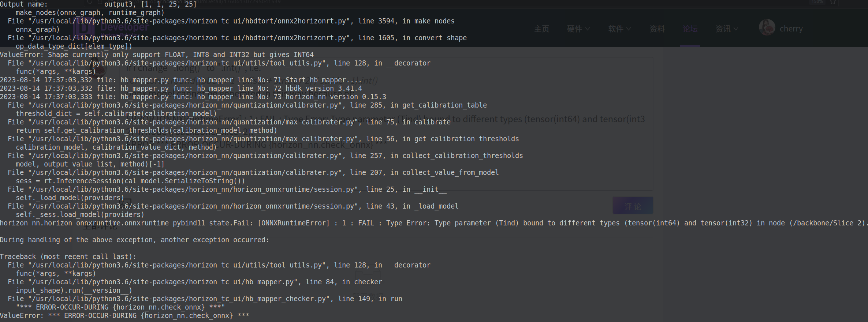This screenshot has height=322, width=868.
Task: Open the 资料 navigation item
Action: tap(657, 29)
